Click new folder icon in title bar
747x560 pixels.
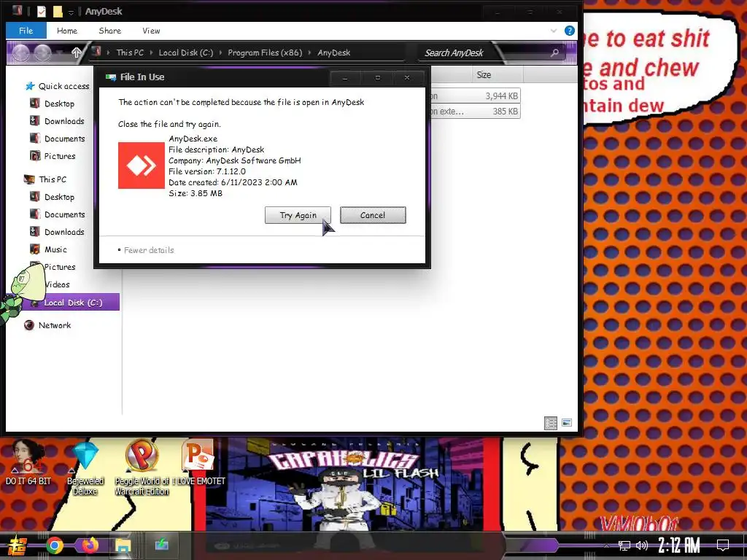tap(58, 11)
